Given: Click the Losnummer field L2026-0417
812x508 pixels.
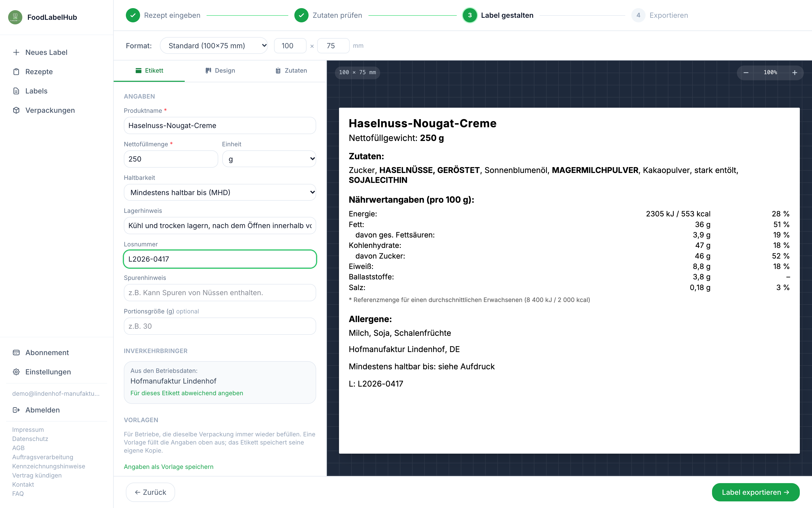Looking at the screenshot, I should pyautogui.click(x=220, y=259).
